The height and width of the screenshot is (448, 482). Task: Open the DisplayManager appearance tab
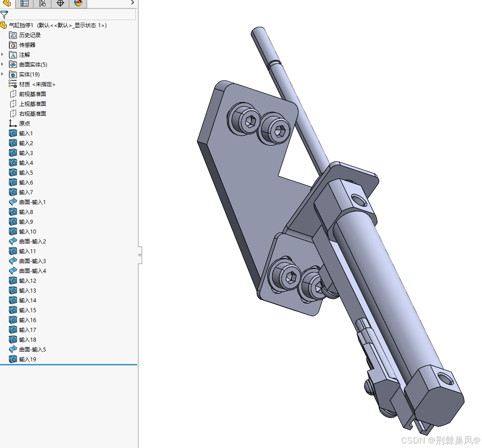click(x=78, y=4)
